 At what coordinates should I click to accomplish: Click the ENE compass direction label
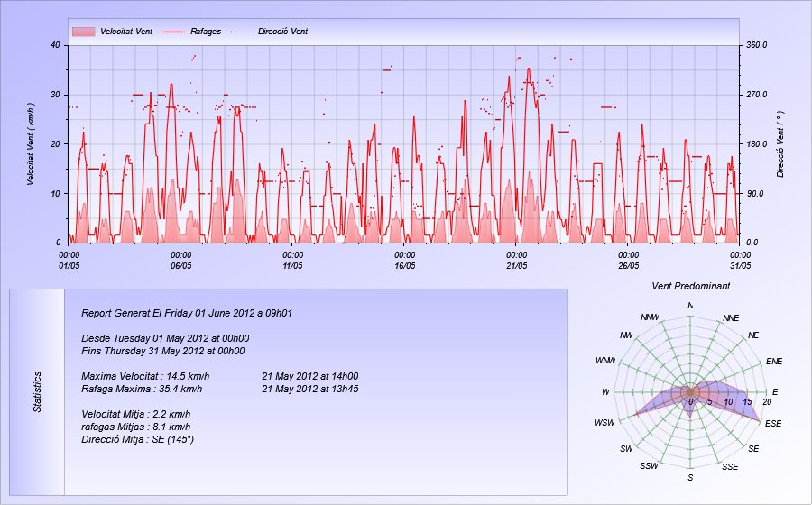pyautogui.click(x=773, y=361)
